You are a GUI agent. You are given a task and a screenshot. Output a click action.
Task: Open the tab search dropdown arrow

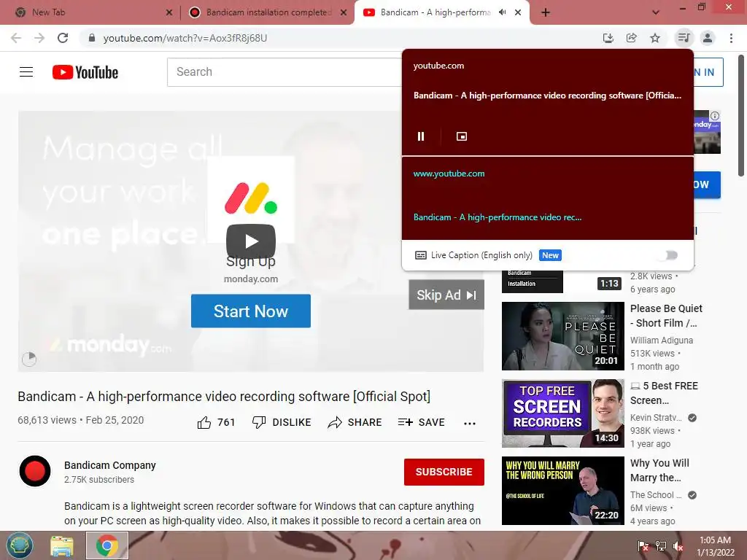point(656,12)
